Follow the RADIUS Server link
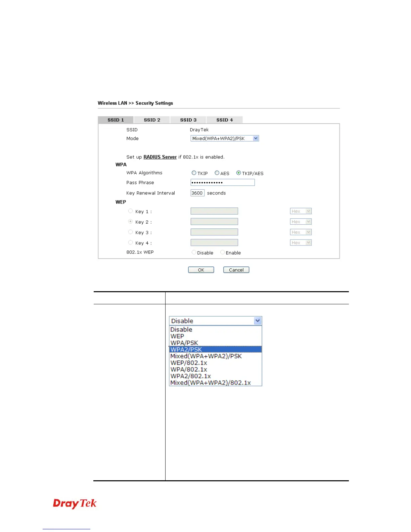The image size is (411, 532). 160,157
